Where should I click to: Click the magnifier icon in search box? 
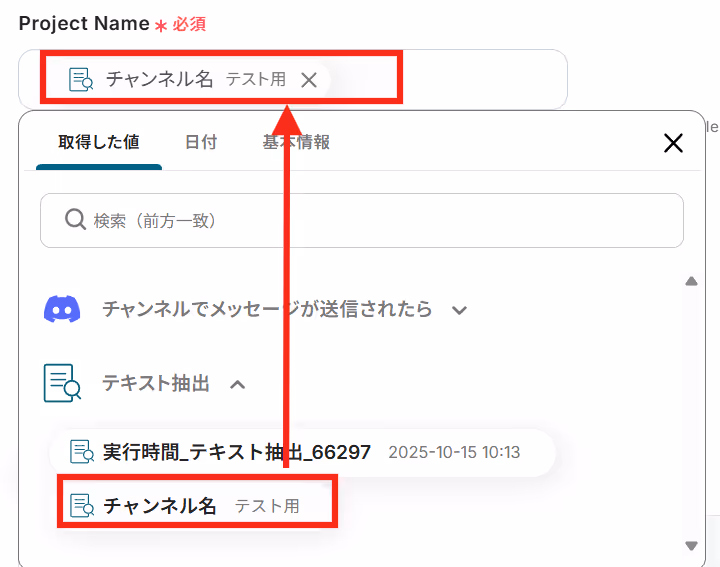coord(75,220)
